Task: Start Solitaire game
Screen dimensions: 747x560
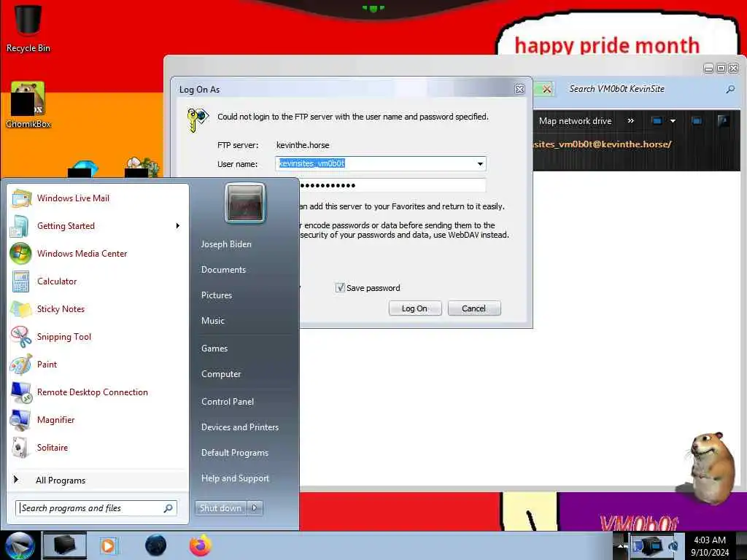Action: pyautogui.click(x=98, y=447)
